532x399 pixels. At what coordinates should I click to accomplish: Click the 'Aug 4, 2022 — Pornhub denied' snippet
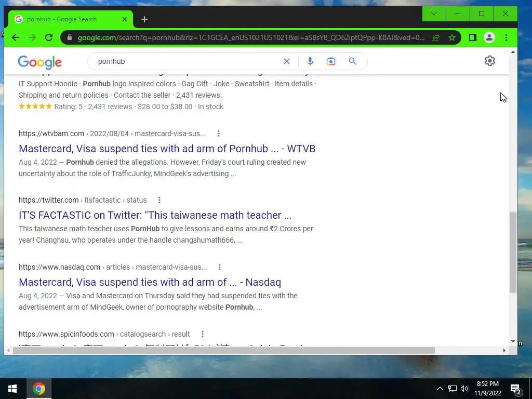(x=162, y=168)
